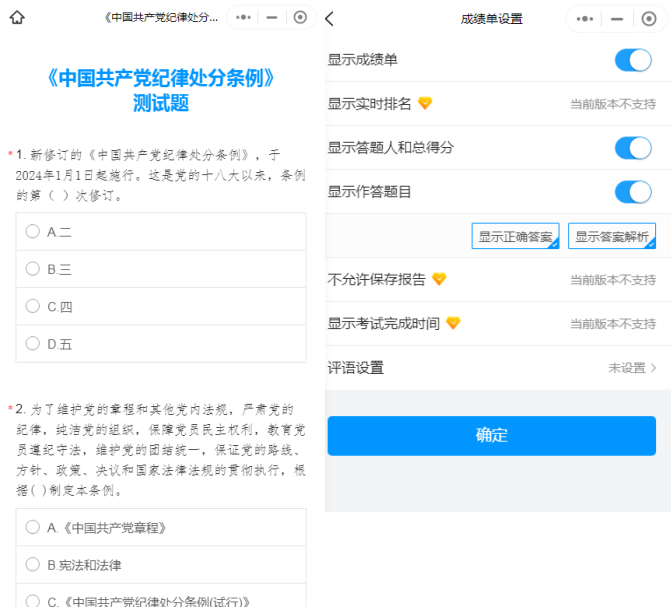The image size is (672, 607).
Task: Select option B 宪法和法律 for question 2
Action: click(x=33, y=565)
